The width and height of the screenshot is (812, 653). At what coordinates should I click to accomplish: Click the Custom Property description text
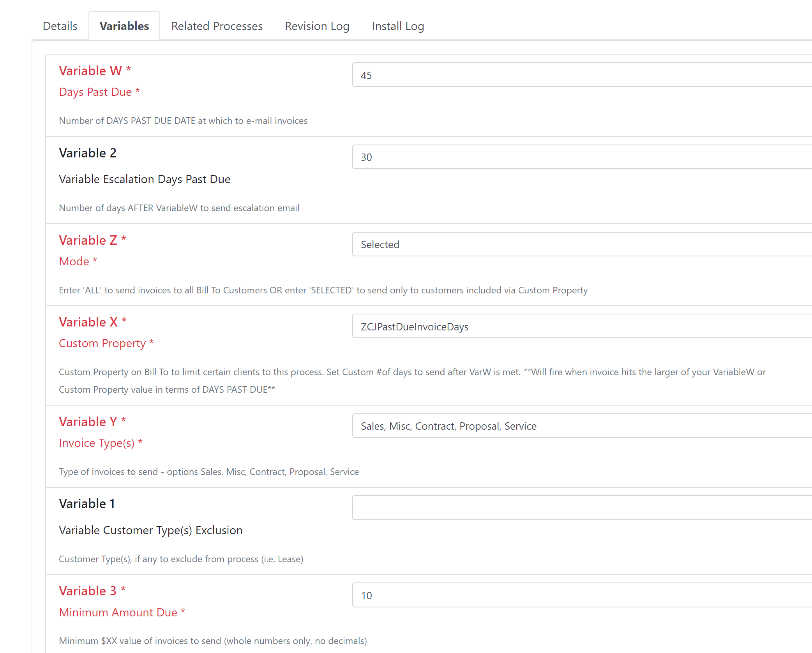click(x=412, y=380)
